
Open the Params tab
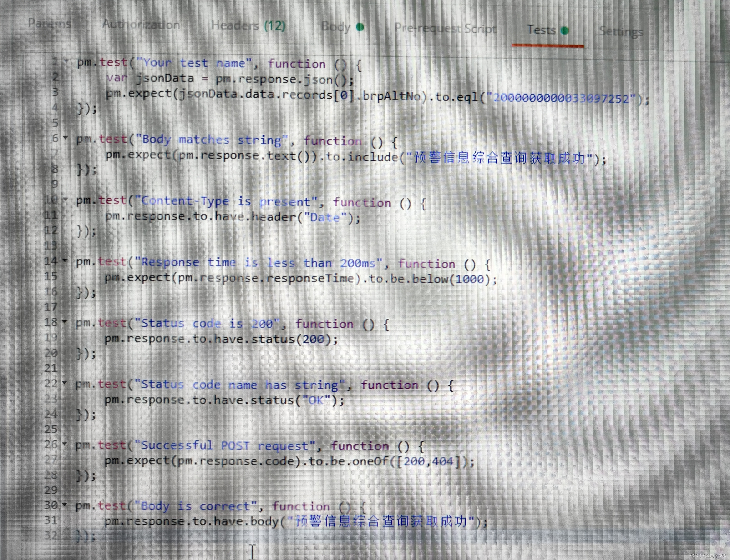[x=50, y=23]
